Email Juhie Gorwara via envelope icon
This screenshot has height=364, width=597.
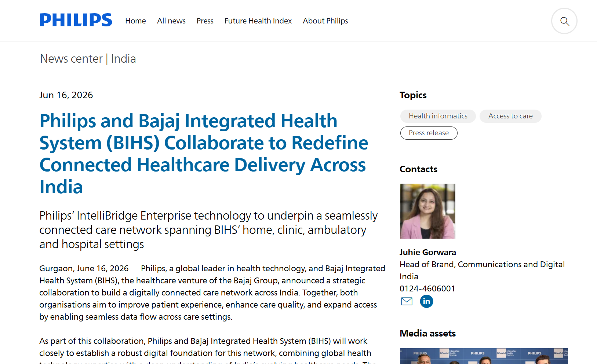click(407, 301)
